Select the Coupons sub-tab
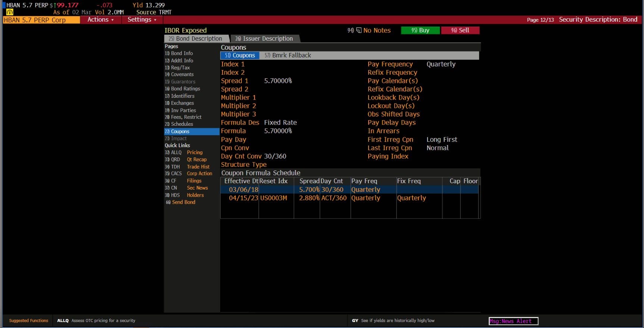644x328 pixels. [x=240, y=55]
